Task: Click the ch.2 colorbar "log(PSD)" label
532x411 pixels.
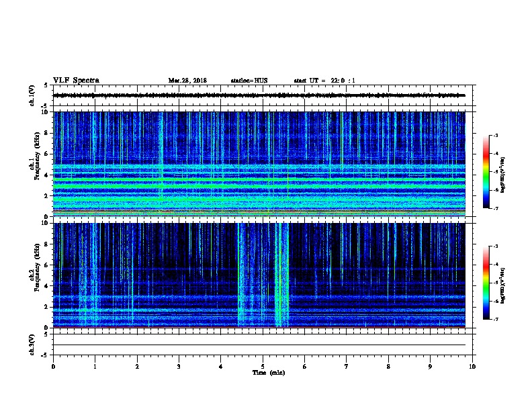Action: tap(503, 286)
